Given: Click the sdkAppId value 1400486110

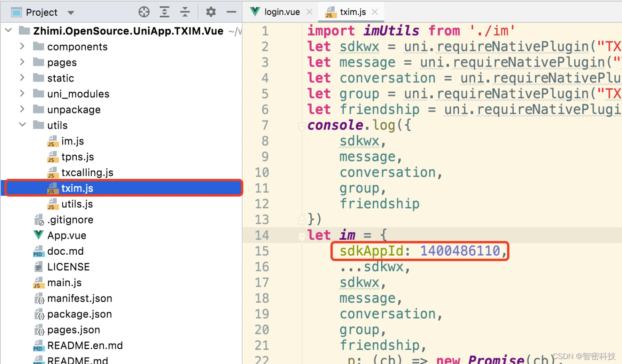Looking at the screenshot, I should pyautogui.click(x=460, y=251).
